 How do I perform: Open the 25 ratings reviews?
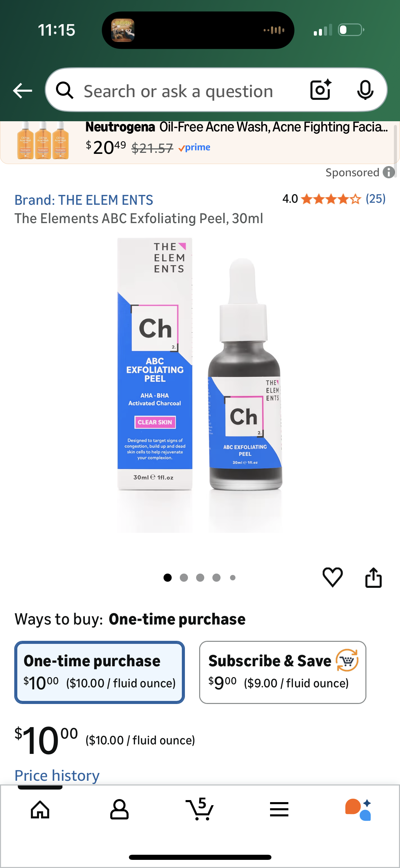(376, 199)
